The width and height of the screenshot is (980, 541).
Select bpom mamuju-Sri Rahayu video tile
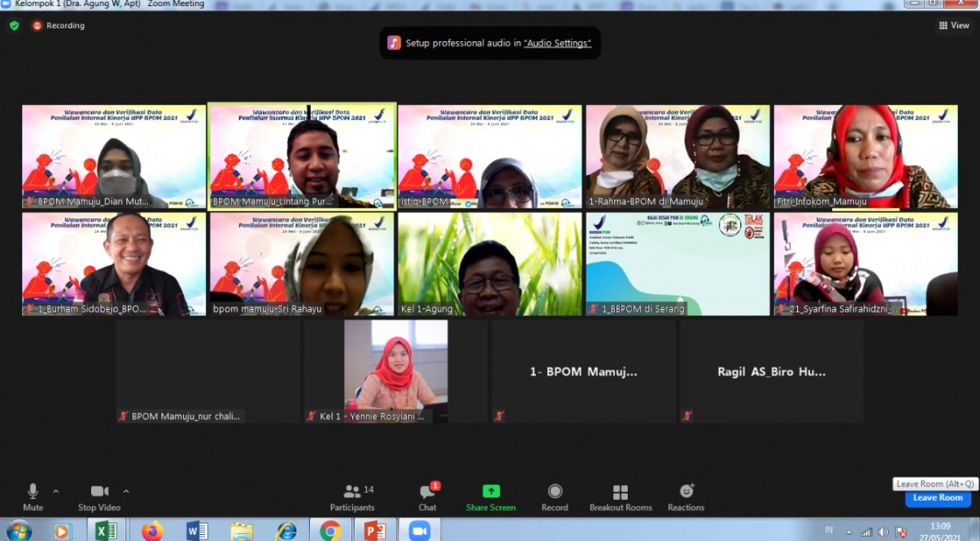tap(301, 264)
